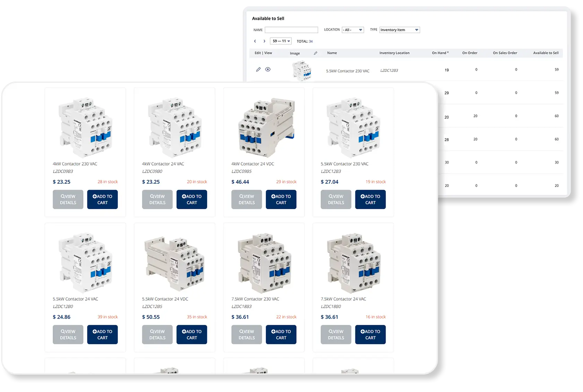Click the plus icon on Add To Cart for LZDC12B5
The image size is (583, 392).
184,331
